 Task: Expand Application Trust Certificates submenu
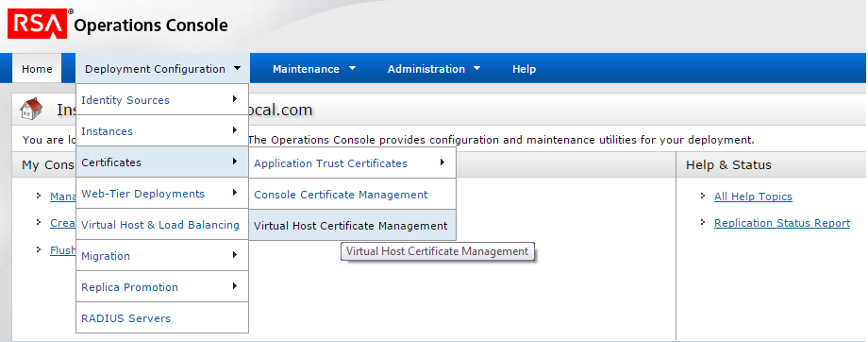(x=353, y=162)
